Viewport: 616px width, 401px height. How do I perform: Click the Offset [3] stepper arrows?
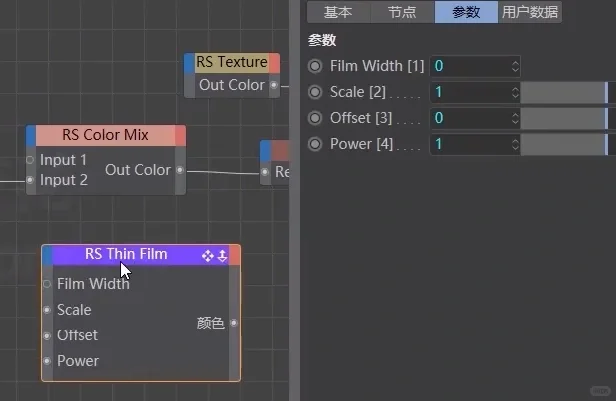[x=515, y=118]
